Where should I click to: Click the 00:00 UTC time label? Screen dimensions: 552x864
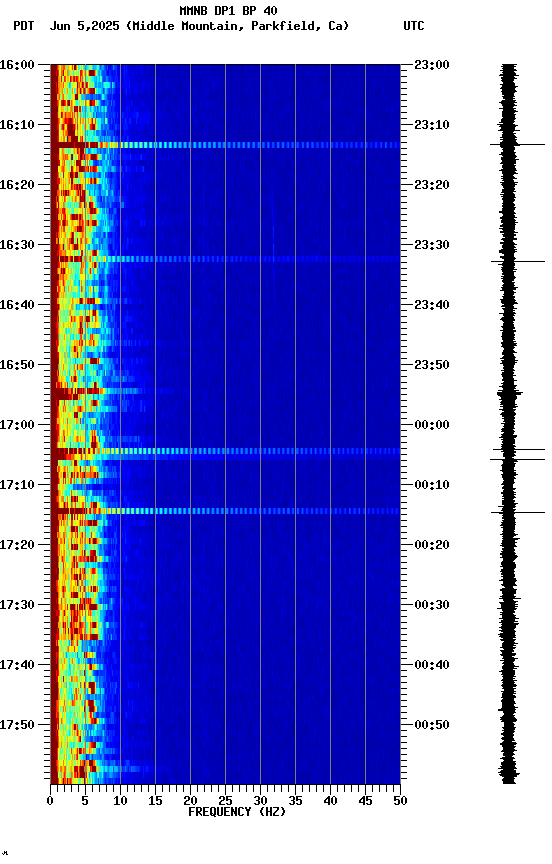click(432, 425)
